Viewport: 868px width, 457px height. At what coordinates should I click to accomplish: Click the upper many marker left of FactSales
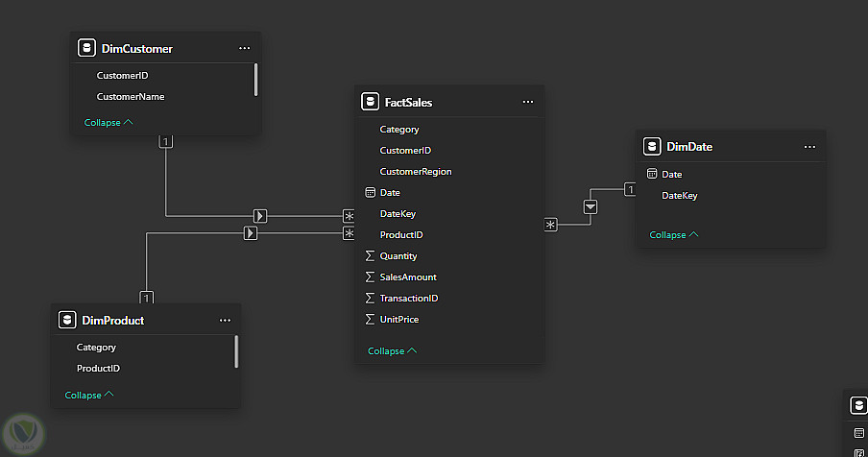coord(349,216)
